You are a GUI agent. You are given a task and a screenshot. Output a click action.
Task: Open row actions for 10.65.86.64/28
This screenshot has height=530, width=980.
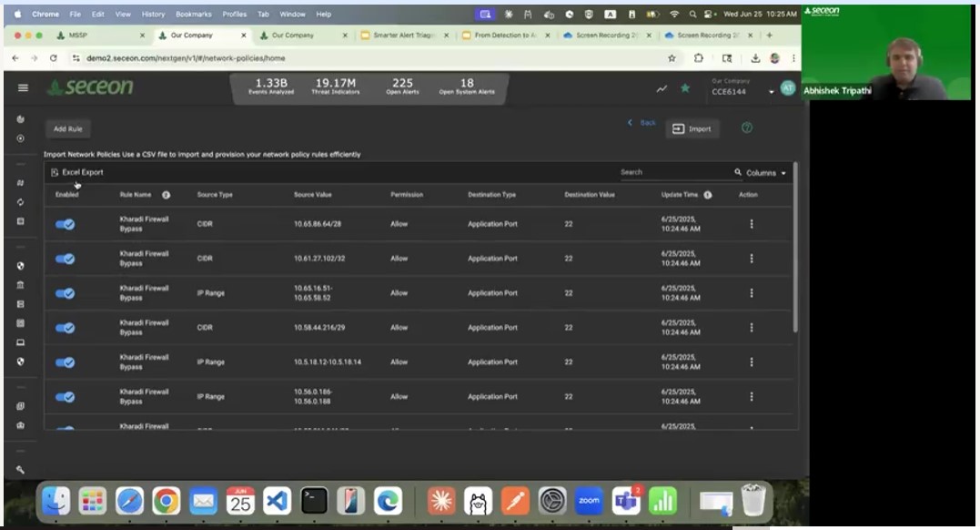(x=752, y=224)
